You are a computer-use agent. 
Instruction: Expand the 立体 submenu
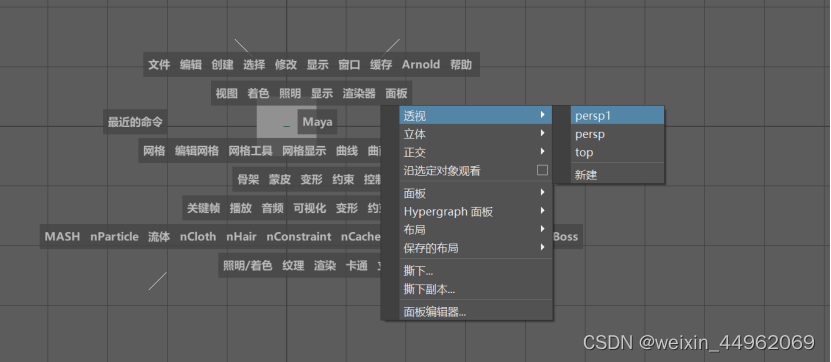point(475,134)
